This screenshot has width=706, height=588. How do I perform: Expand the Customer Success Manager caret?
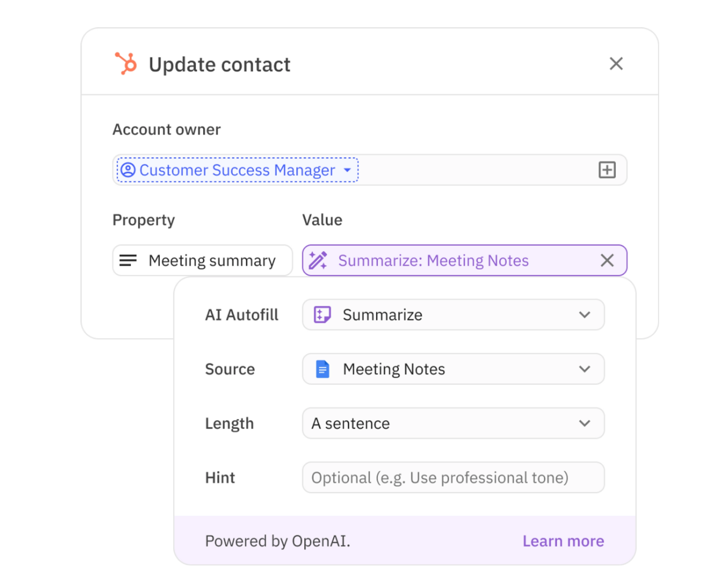(347, 170)
